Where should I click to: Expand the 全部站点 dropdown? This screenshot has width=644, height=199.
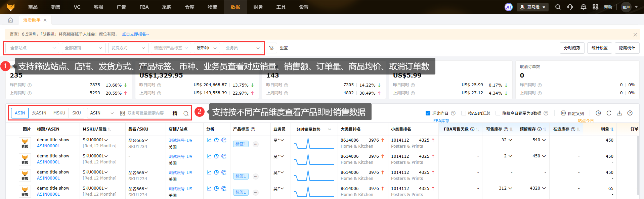tap(33, 48)
